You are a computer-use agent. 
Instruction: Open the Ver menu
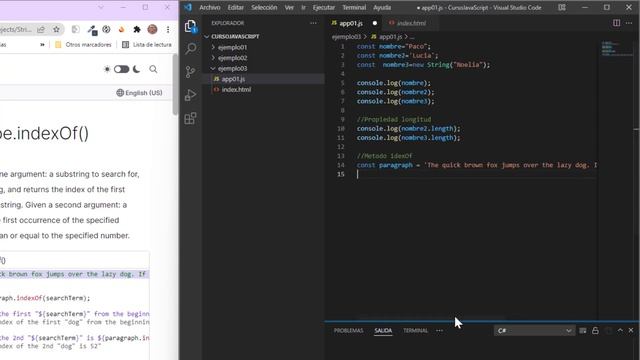[x=289, y=7]
